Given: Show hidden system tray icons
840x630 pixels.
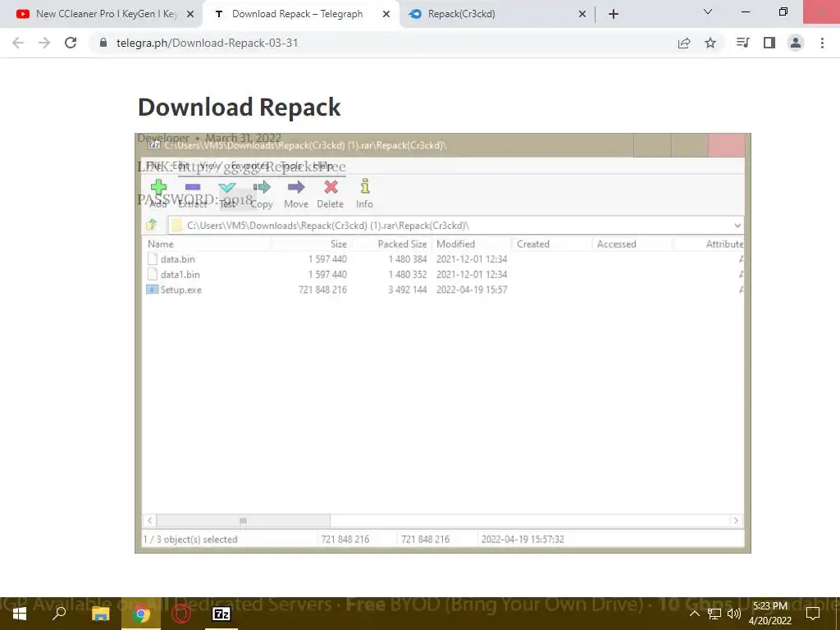Looking at the screenshot, I should click(x=694, y=614).
